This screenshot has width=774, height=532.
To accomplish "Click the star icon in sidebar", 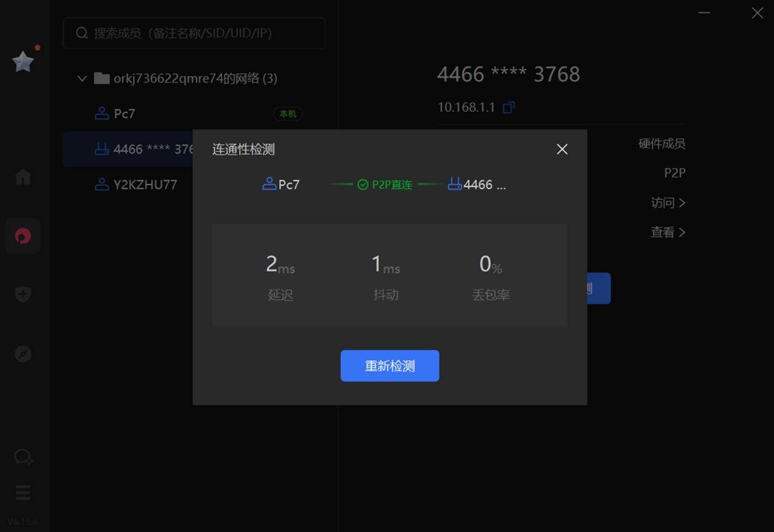I will pyautogui.click(x=23, y=62).
